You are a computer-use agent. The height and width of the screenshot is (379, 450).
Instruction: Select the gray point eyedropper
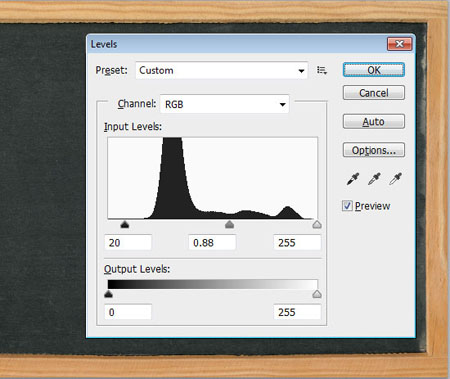point(374,179)
